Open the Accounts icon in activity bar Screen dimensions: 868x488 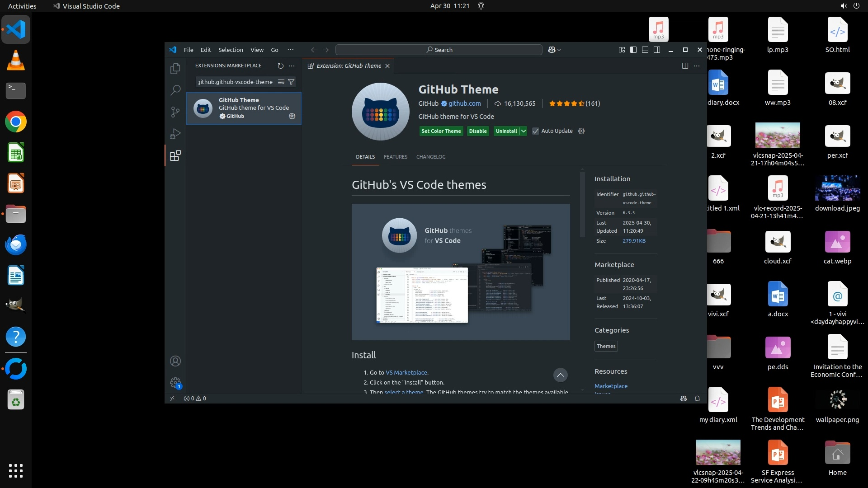pyautogui.click(x=175, y=361)
